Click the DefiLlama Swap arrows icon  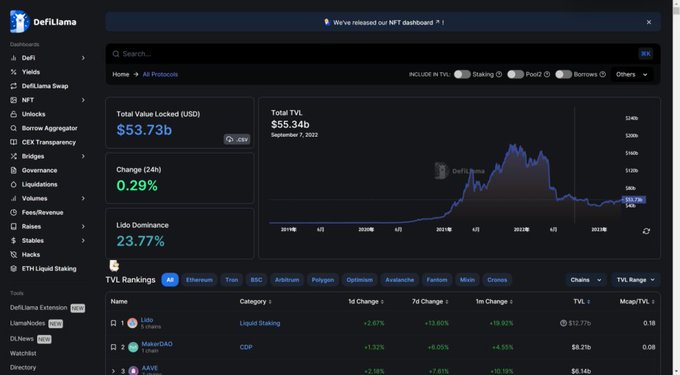(13, 86)
